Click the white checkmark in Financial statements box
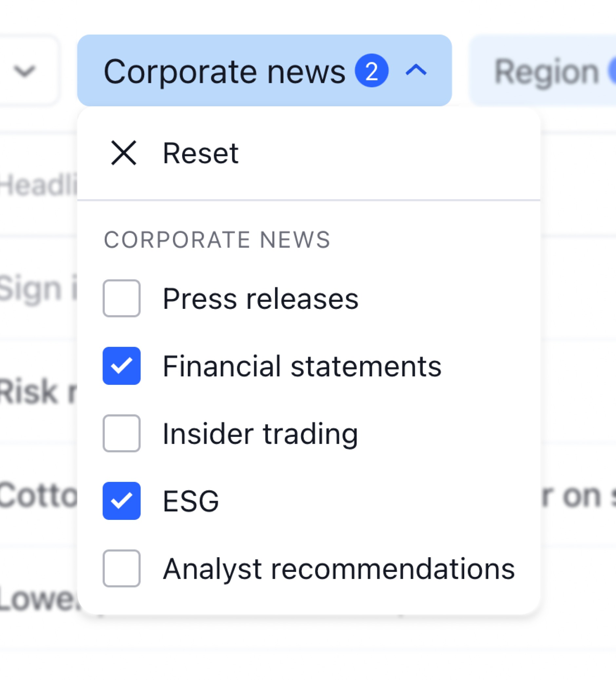 pos(122,366)
